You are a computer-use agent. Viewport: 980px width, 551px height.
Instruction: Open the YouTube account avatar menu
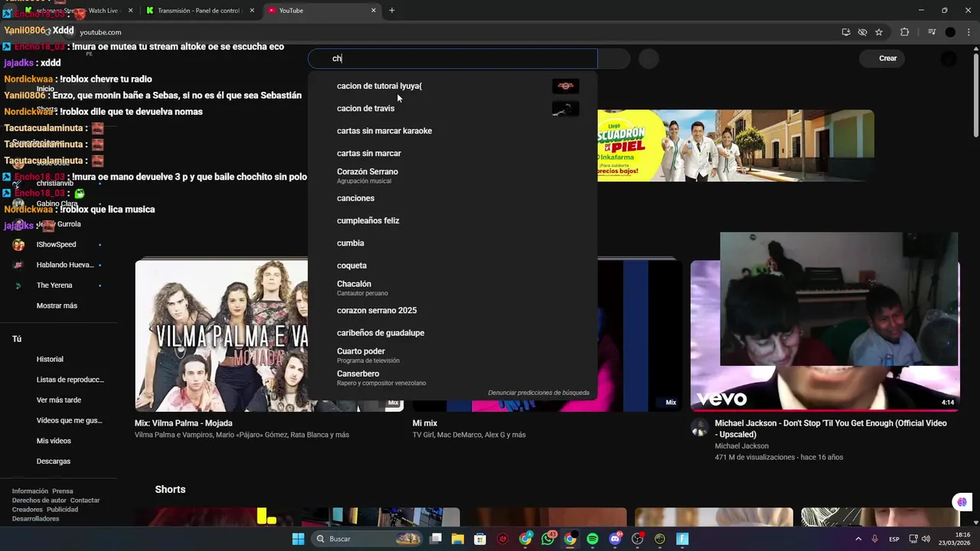tap(948, 58)
